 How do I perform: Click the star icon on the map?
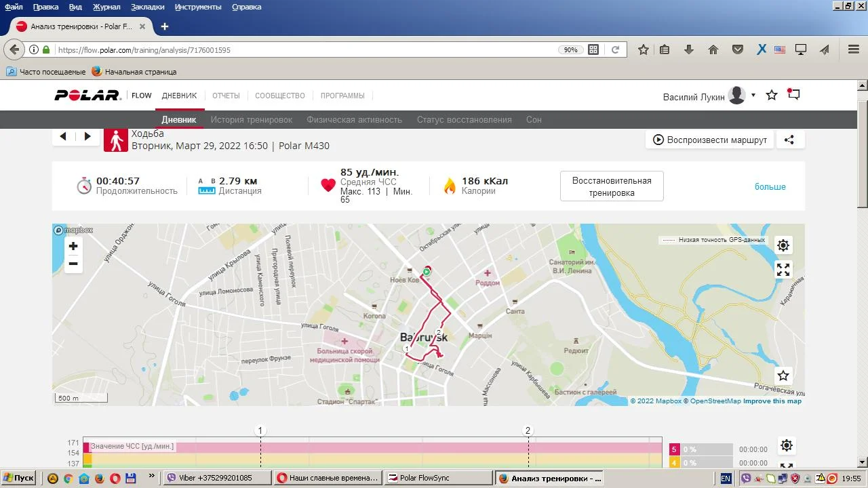(783, 375)
